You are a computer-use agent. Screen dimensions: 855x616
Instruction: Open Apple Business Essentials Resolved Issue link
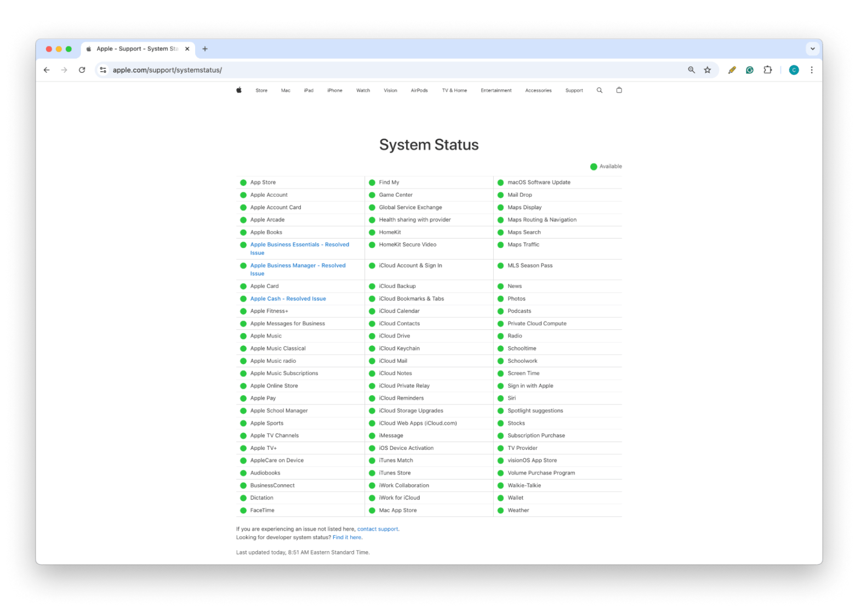(299, 249)
